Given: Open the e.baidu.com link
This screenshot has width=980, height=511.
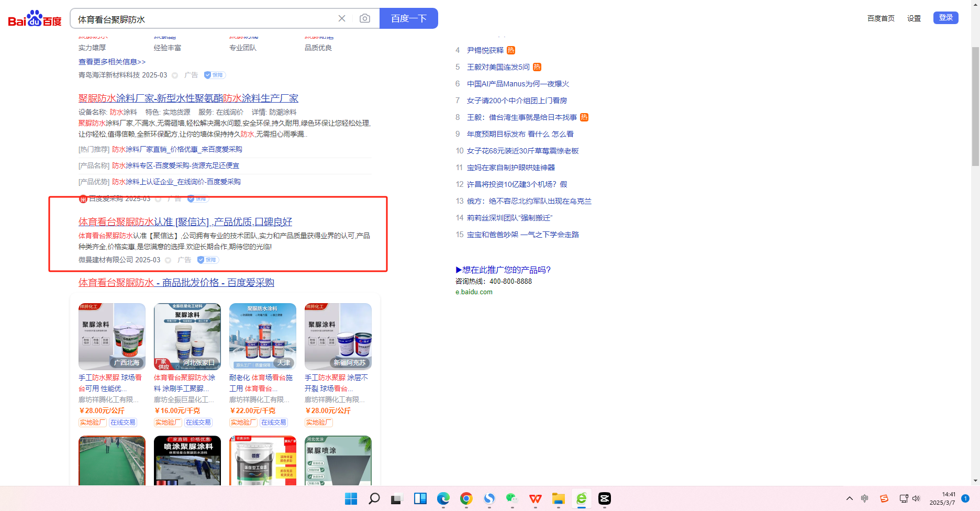Looking at the screenshot, I should coord(474,292).
